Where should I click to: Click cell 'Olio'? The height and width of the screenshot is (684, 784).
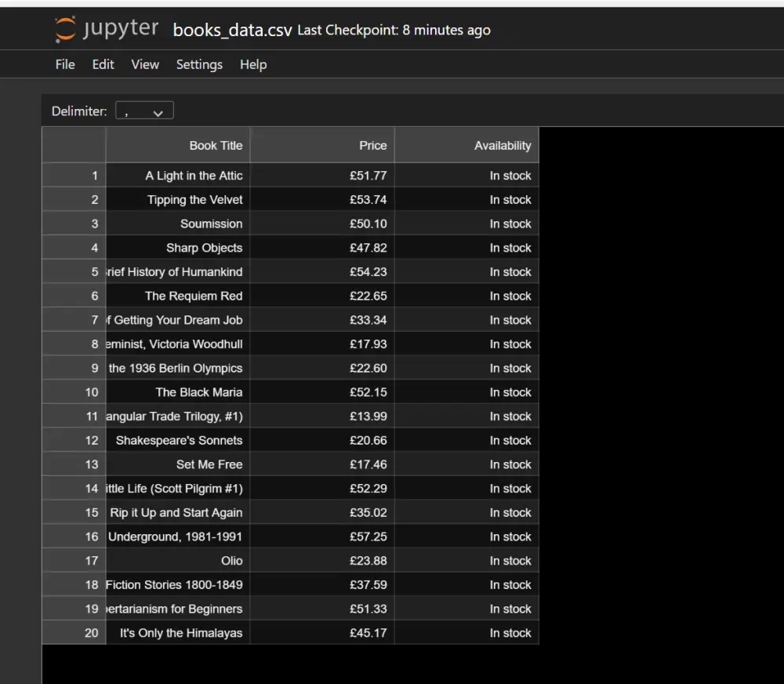click(x=178, y=560)
